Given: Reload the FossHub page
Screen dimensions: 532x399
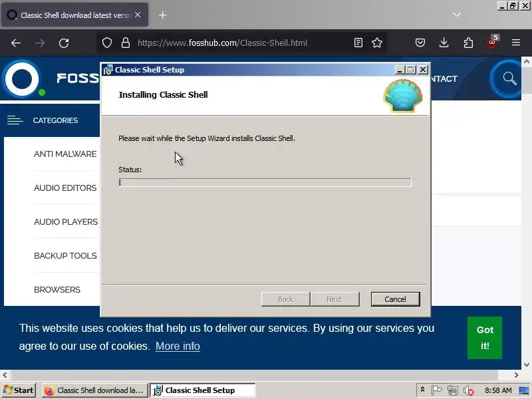Looking at the screenshot, I should pos(64,43).
